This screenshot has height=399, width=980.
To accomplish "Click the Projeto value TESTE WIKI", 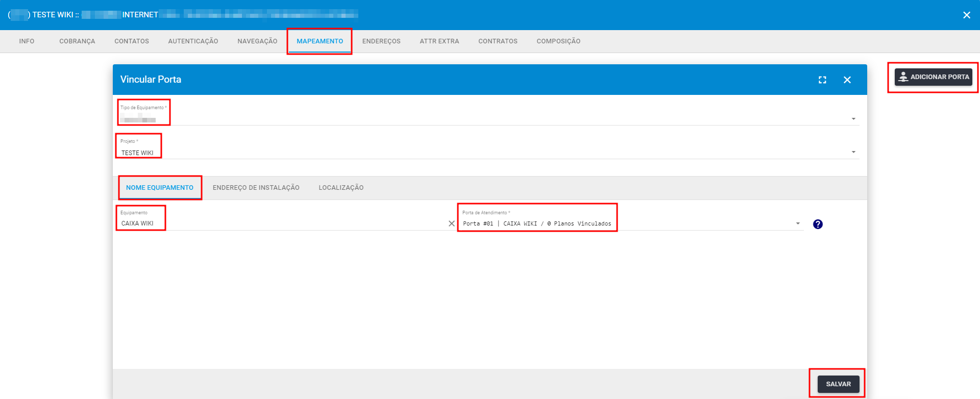I will (137, 153).
